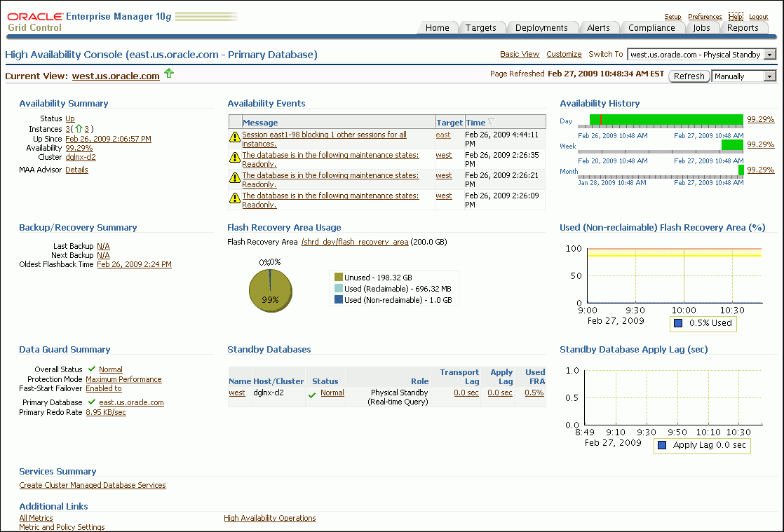Screen dimensions: 784x532
Task: Click the green check beside Overall Status Normal
Action: click(x=91, y=369)
